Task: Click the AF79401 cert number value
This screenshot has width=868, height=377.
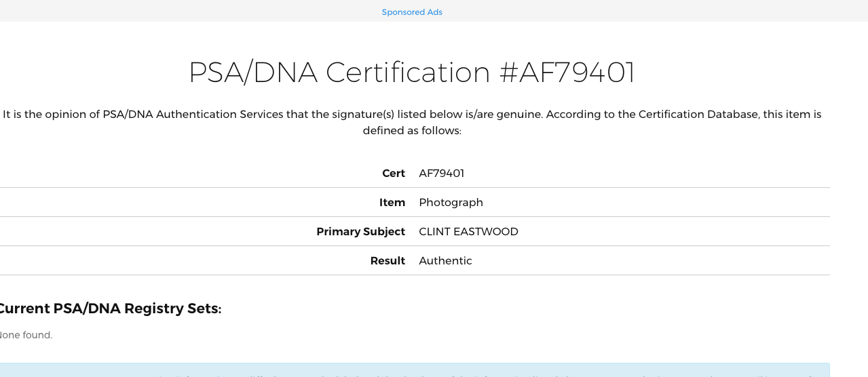Action: pyautogui.click(x=441, y=174)
